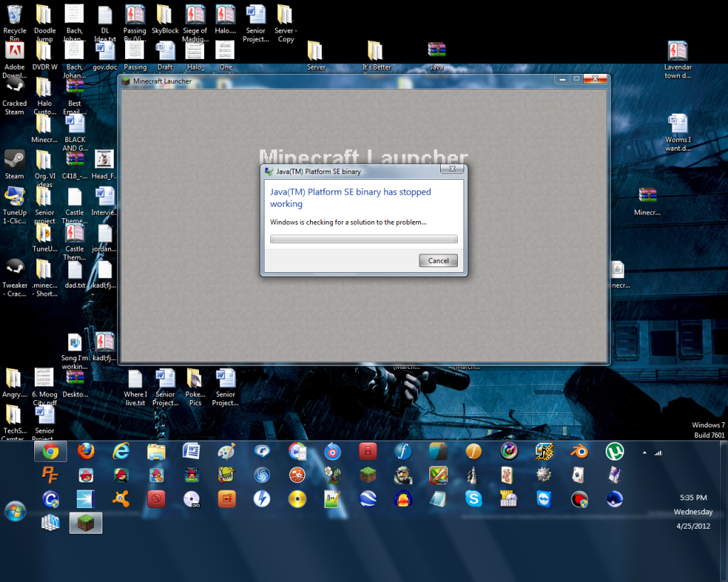Click the network signal icon in tray
This screenshot has height=582, width=728.
click(x=658, y=453)
